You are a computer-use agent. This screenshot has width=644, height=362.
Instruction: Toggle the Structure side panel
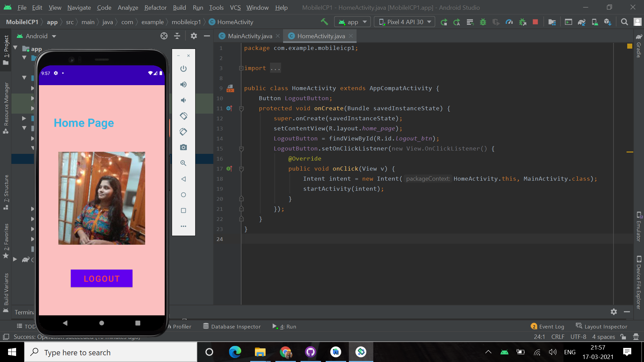[x=6, y=192]
